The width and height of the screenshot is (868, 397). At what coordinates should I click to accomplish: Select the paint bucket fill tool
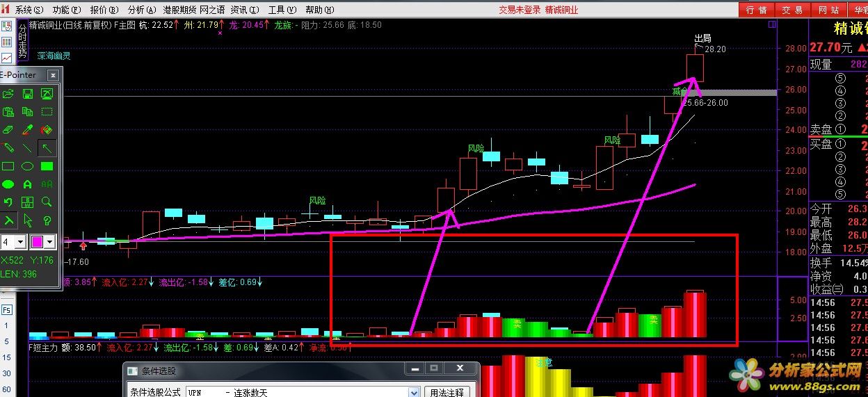[x=47, y=130]
